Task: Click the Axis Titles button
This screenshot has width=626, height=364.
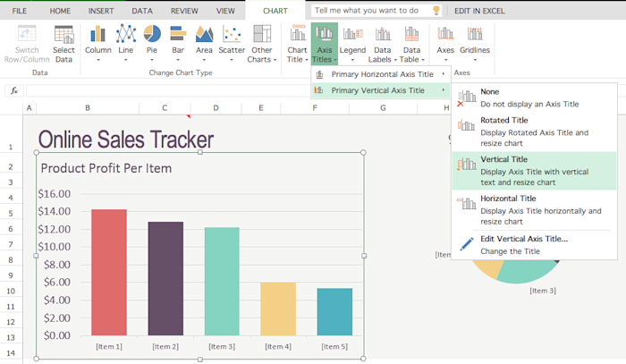Action: click(324, 44)
